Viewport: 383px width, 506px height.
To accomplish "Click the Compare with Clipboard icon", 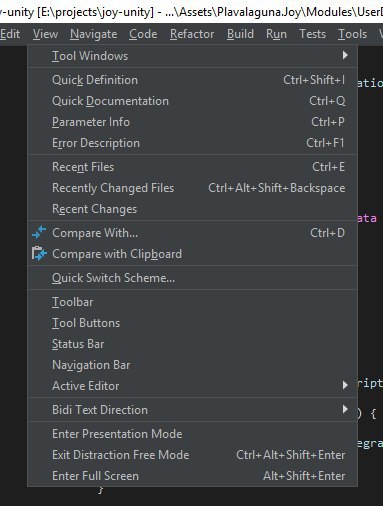I will pyautogui.click(x=39, y=254).
